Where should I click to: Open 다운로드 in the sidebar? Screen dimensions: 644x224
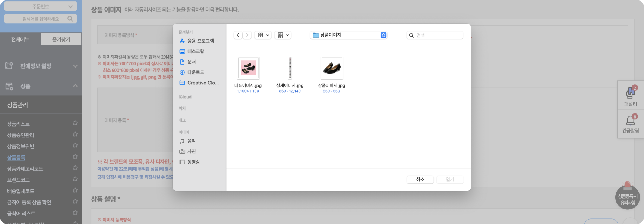(x=196, y=72)
